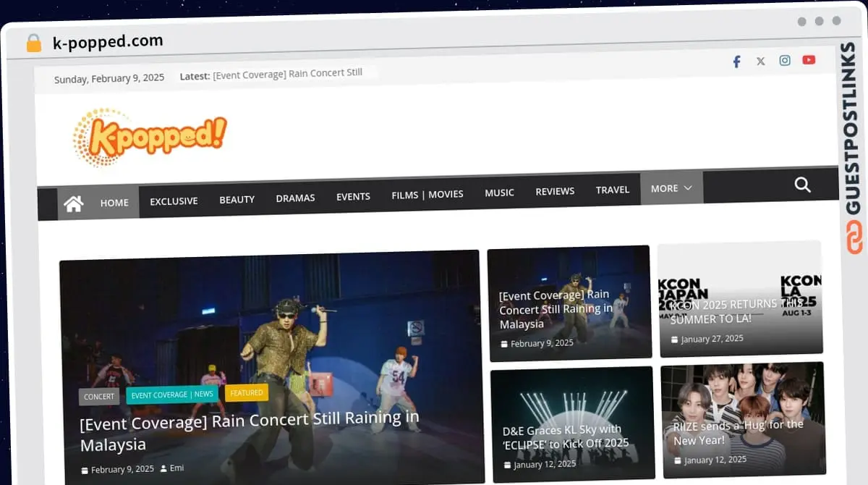The height and width of the screenshot is (485, 868).
Task: Open the Instagram profile icon
Action: click(x=785, y=60)
